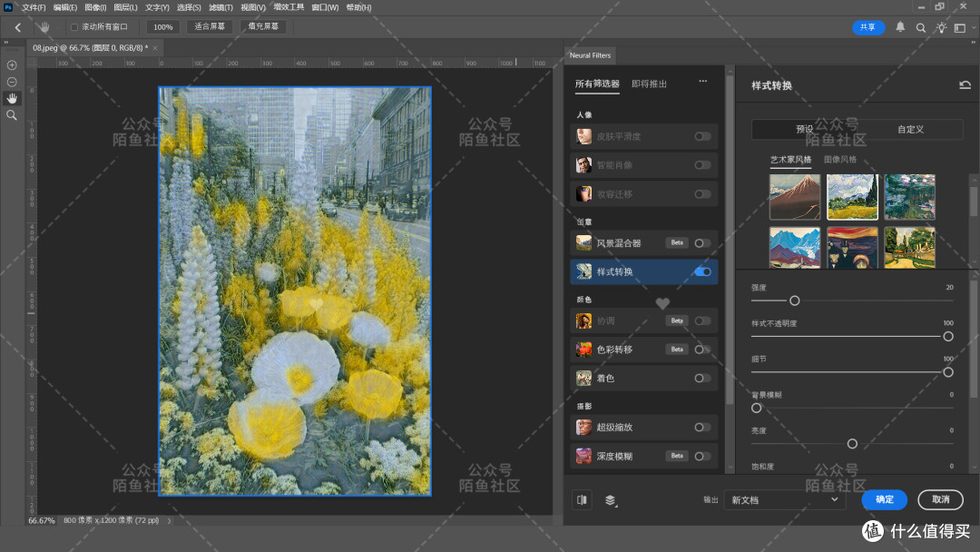Open the 输出 新文档 dropdown
980x552 pixels.
pyautogui.click(x=784, y=500)
